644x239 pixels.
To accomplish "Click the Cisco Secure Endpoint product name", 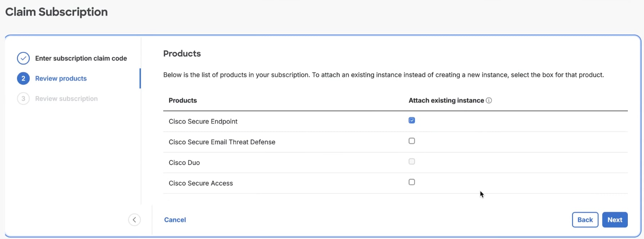I will 203,121.
